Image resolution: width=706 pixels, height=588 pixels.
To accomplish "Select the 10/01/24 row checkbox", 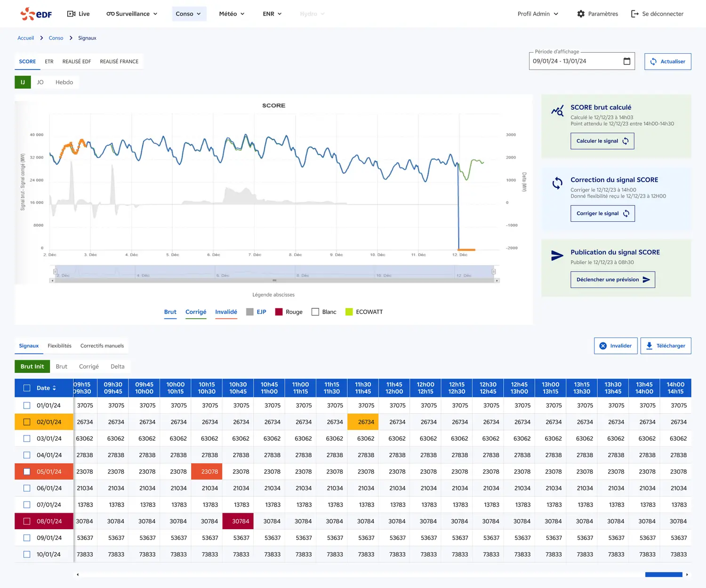I will [x=27, y=555].
